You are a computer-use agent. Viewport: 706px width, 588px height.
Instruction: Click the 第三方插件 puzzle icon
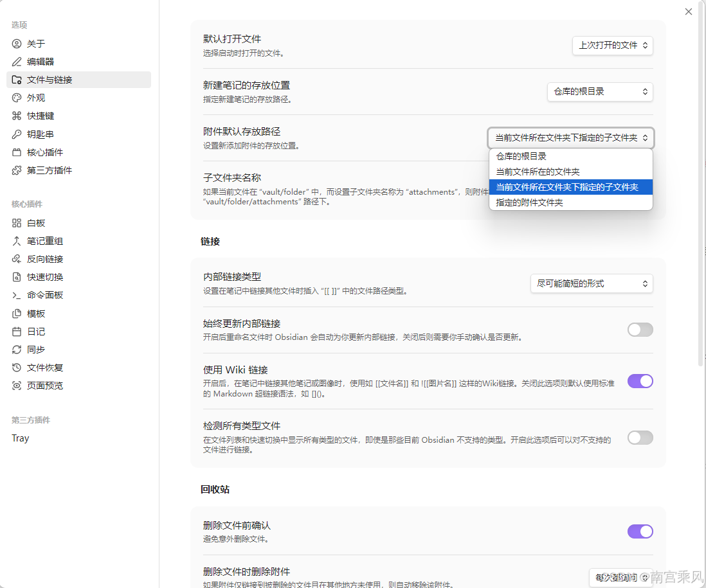point(17,170)
